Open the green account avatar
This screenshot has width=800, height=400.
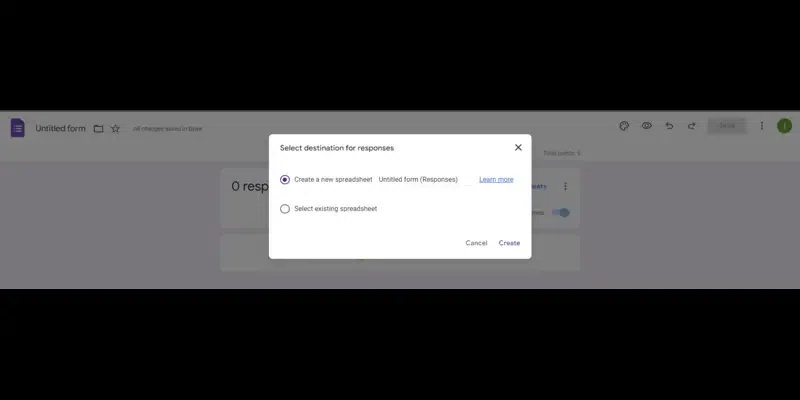784,126
